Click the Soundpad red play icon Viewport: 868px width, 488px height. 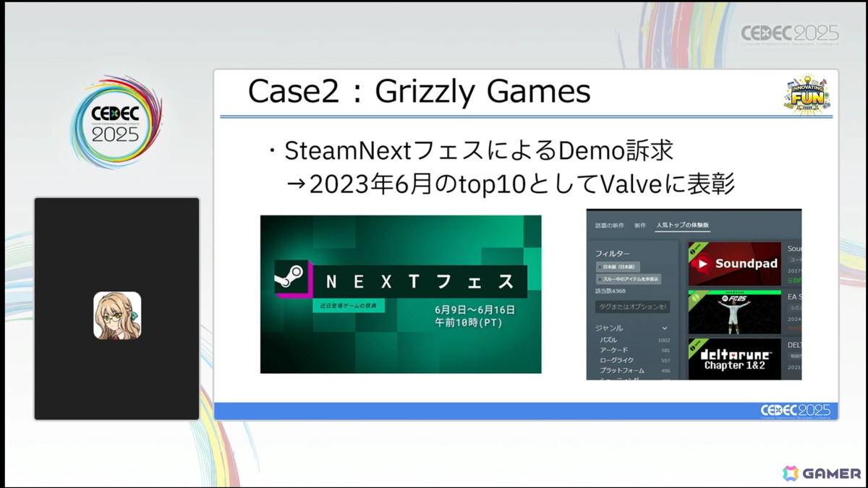(x=703, y=264)
